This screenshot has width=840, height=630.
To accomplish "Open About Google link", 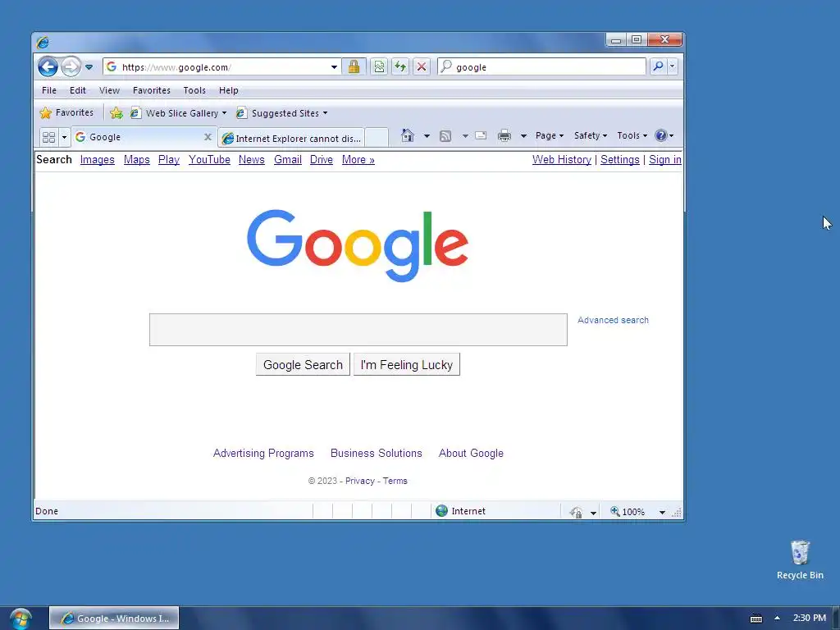I will point(471,453).
